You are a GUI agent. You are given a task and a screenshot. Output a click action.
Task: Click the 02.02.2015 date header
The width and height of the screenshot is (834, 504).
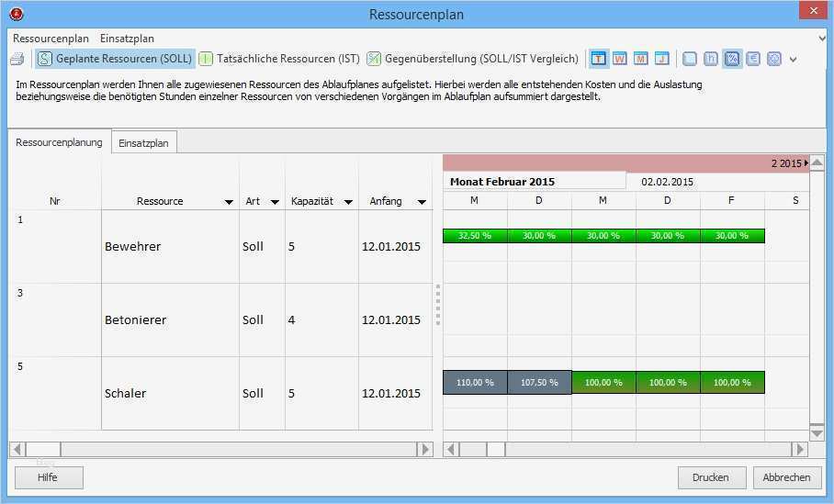tap(667, 182)
